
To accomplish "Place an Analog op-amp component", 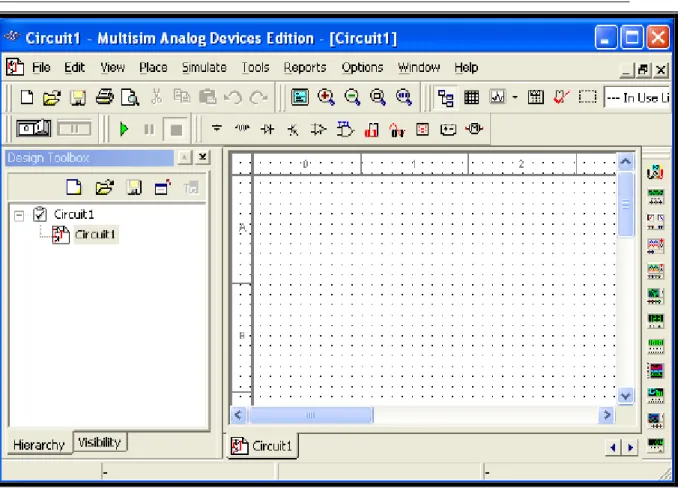I will (319, 129).
